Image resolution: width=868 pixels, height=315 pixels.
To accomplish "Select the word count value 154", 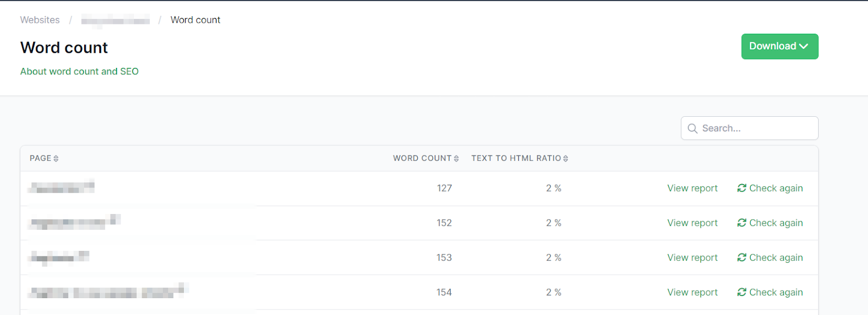I will pyautogui.click(x=444, y=292).
